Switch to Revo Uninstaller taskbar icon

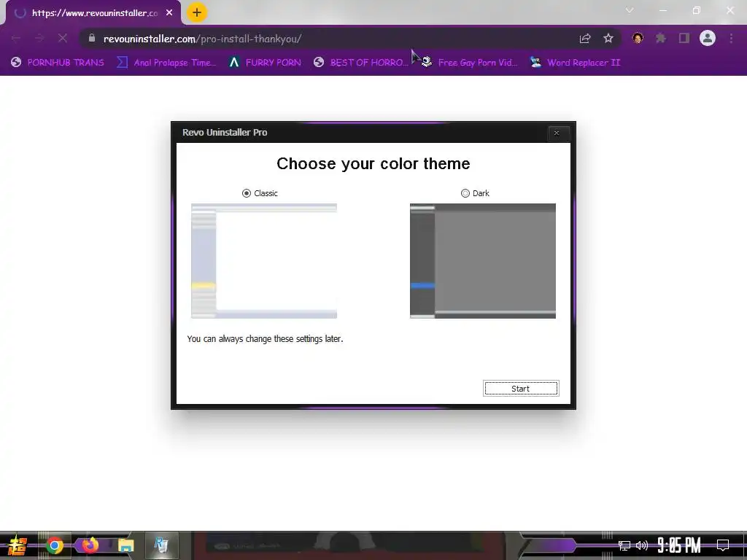pos(161,545)
